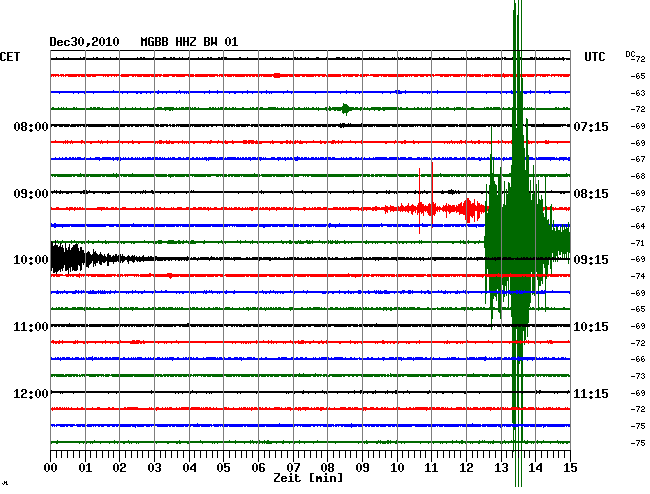
Task: Select the CET time label "11:00"
Action: pyautogui.click(x=31, y=327)
